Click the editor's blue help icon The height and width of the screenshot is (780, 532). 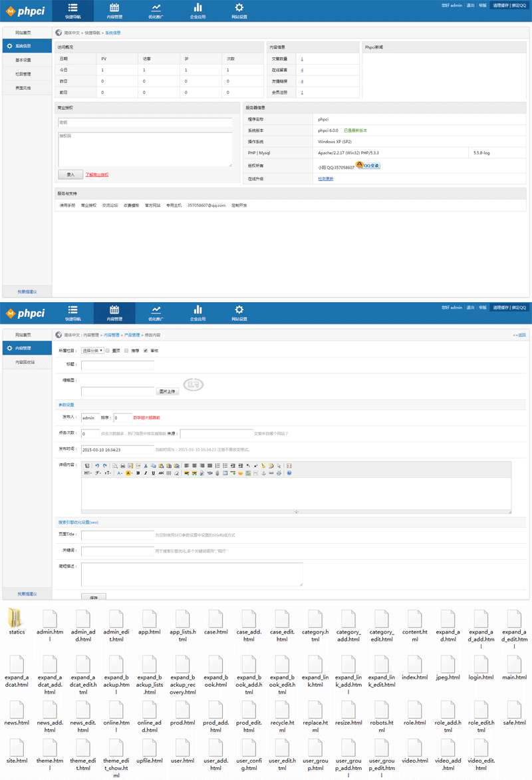click(x=289, y=473)
